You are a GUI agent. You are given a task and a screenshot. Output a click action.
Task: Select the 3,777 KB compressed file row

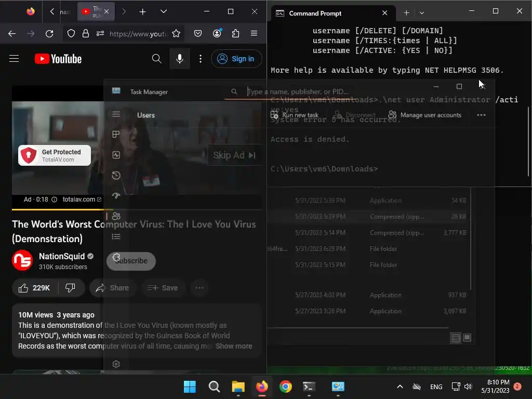pos(368,233)
